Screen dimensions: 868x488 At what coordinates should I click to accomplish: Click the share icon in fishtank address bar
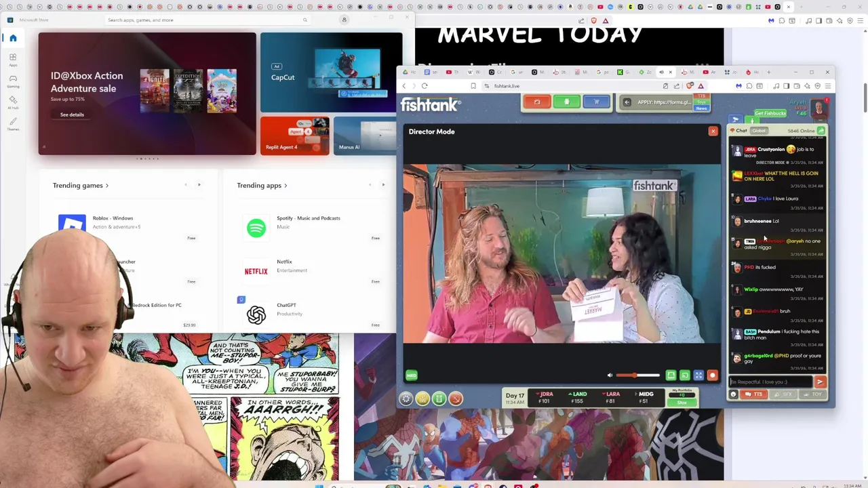[x=677, y=86]
